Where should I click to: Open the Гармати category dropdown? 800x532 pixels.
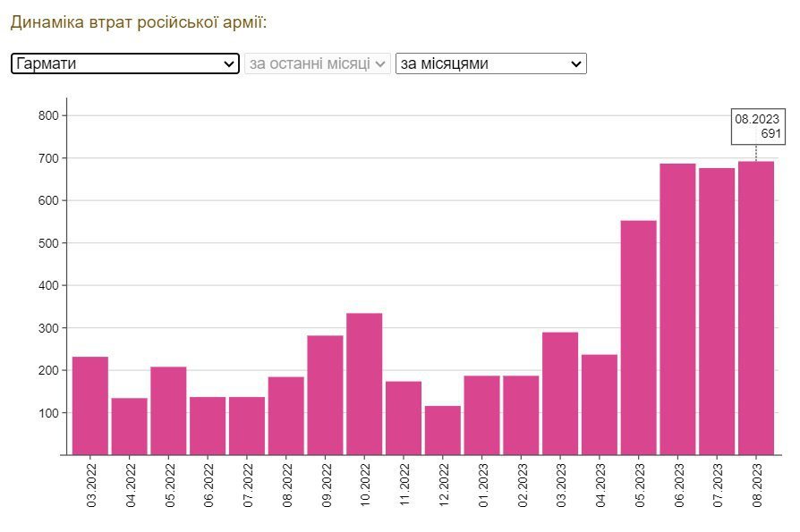(124, 63)
